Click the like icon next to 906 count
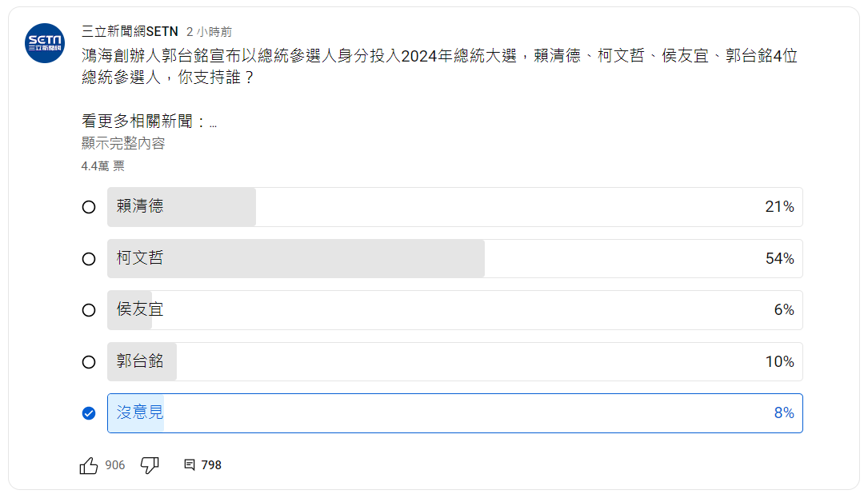The image size is (868, 498). click(88, 464)
